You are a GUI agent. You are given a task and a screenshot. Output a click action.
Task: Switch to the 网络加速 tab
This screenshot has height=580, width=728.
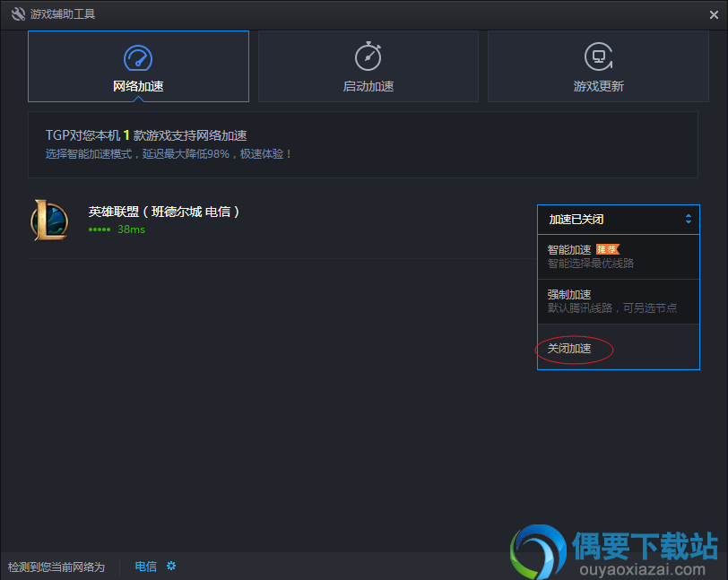click(138, 66)
